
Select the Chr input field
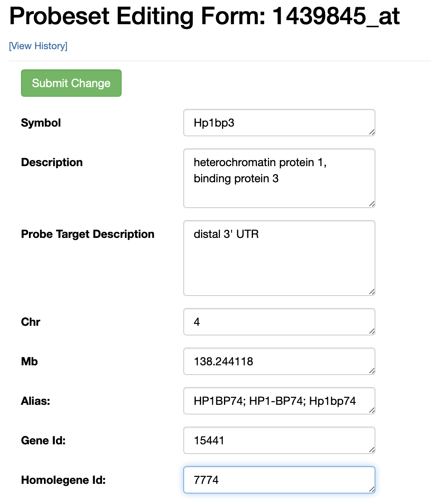[279, 322]
